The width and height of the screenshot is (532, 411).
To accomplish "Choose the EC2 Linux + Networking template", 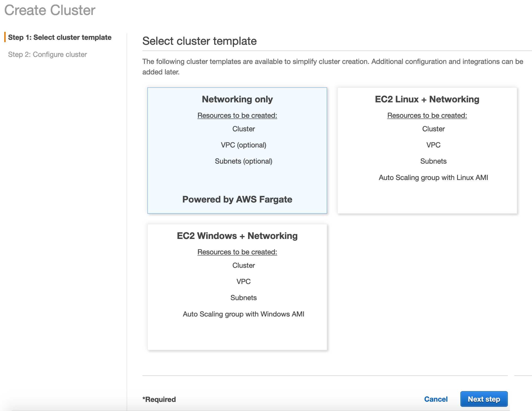I will coord(427,150).
